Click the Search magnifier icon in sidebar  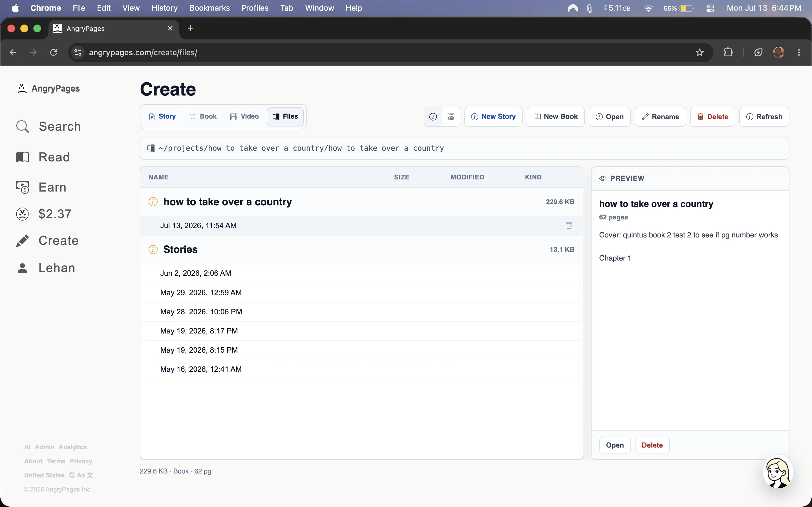23,127
